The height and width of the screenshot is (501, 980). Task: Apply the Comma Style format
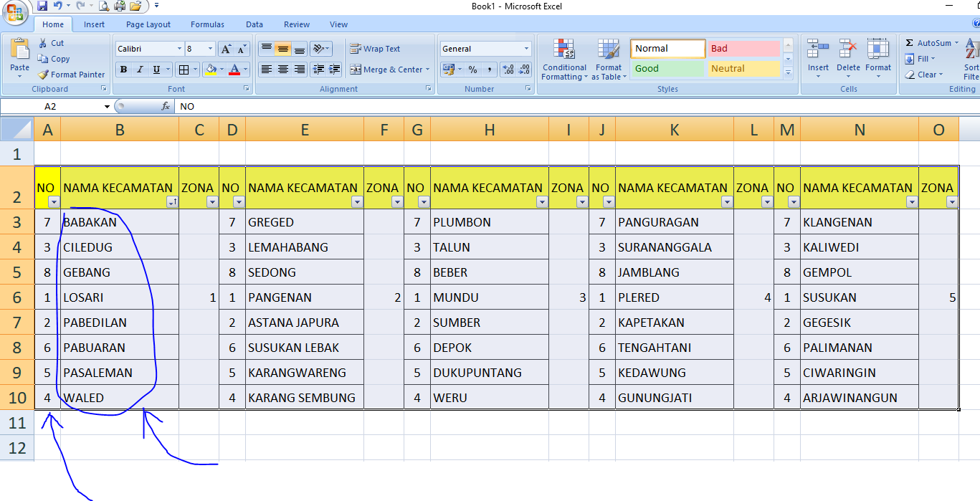pyautogui.click(x=489, y=70)
